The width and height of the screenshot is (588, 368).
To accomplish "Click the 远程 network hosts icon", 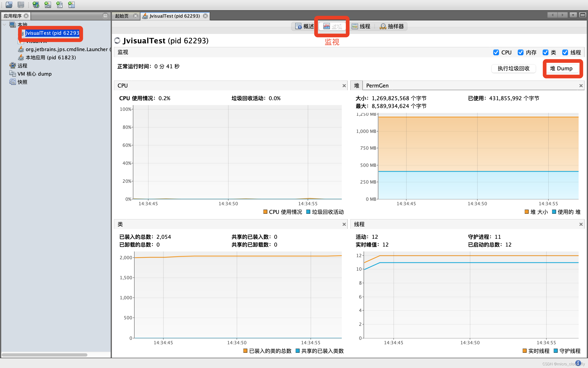I will click(x=12, y=65).
